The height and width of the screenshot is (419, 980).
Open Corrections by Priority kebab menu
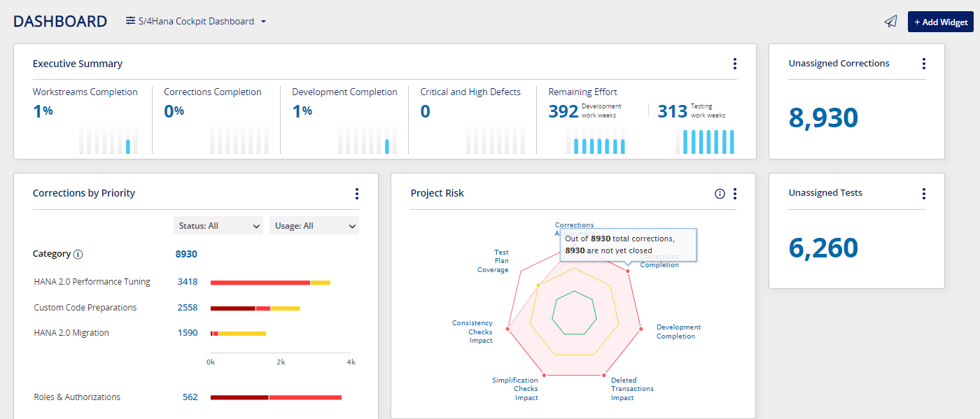tap(356, 194)
